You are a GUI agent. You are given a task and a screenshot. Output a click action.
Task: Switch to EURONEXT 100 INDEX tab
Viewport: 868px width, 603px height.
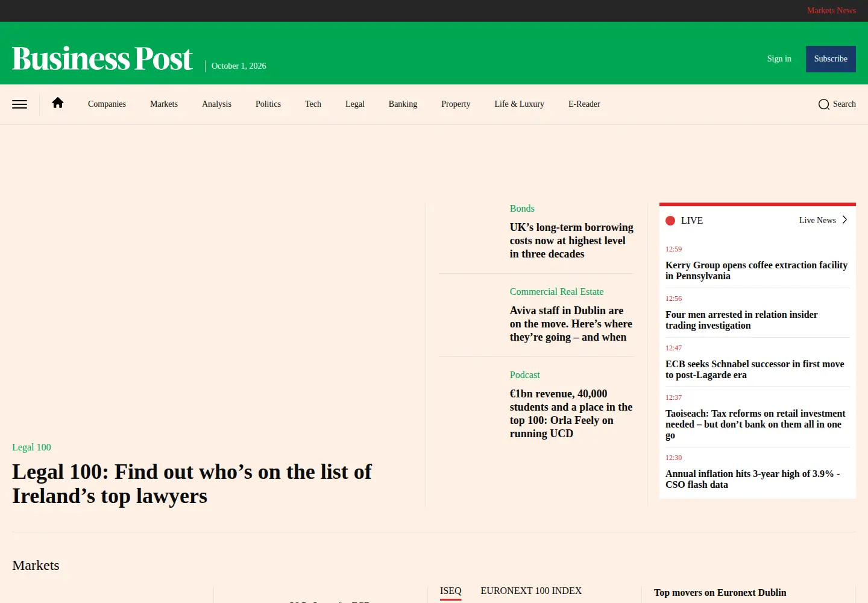coord(531,591)
